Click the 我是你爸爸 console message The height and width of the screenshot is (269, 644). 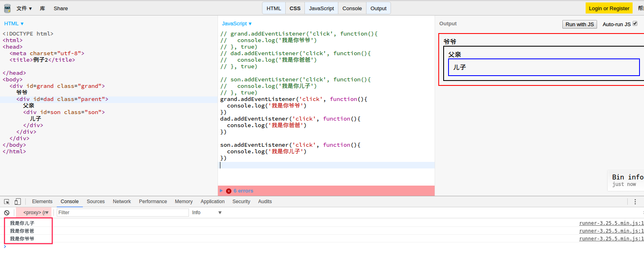pos(22,231)
